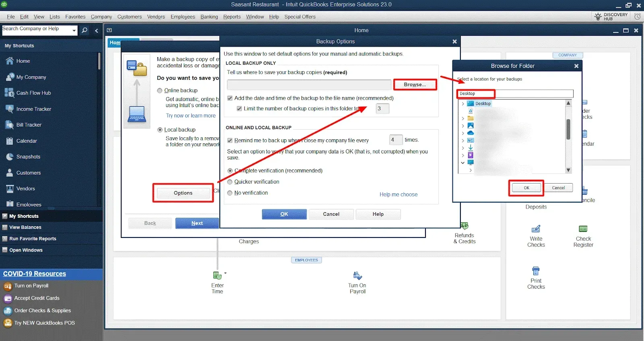Uncheck add date and time to file name
Image resolution: width=644 pixels, height=341 pixels.
[230, 98]
